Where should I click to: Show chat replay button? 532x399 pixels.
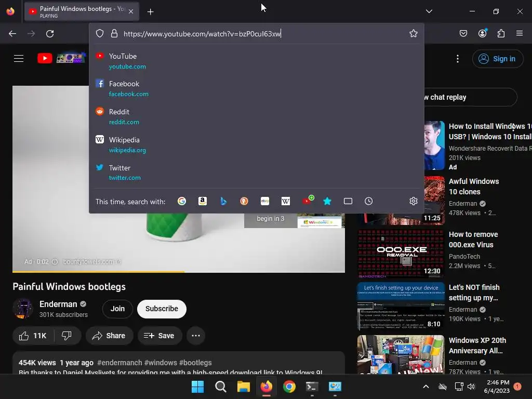pyautogui.click(x=470, y=97)
